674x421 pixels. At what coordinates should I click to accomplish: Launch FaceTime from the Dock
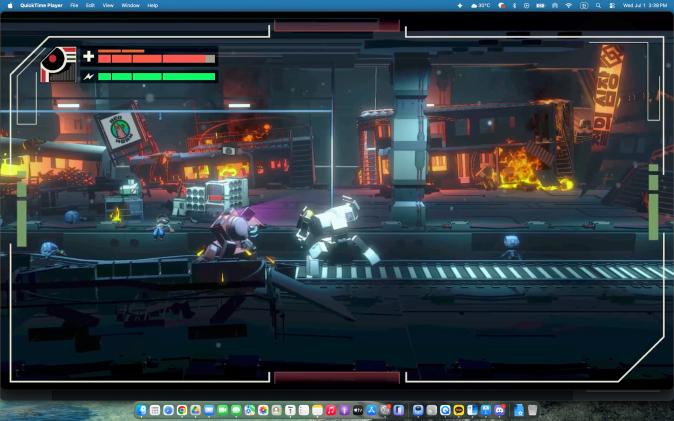[x=222, y=410]
